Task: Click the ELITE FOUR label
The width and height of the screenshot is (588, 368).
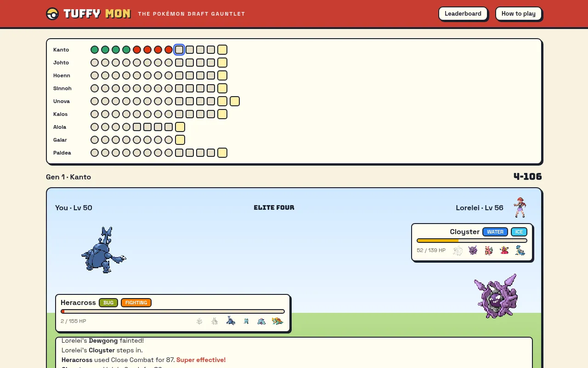Action: tap(274, 207)
